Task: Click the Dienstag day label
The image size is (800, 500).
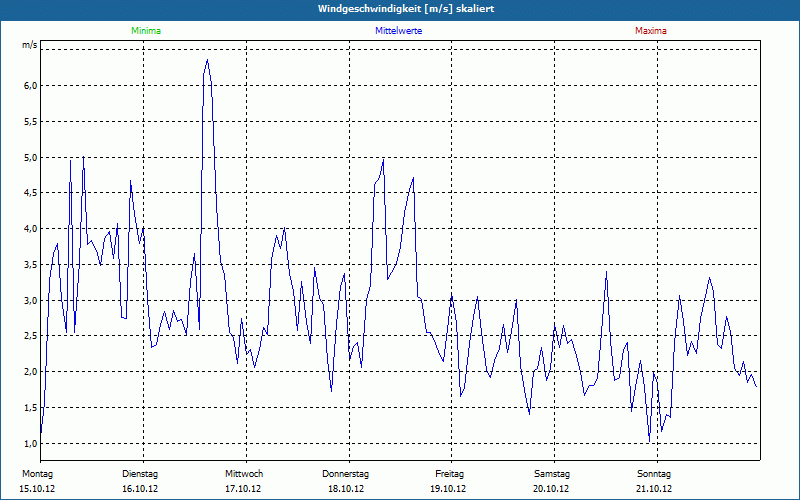Action: [x=140, y=474]
